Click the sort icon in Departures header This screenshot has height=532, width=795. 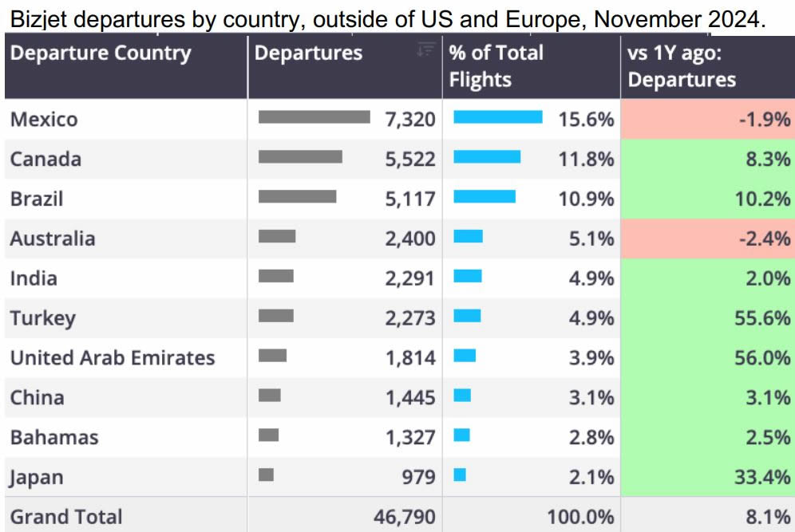426,50
